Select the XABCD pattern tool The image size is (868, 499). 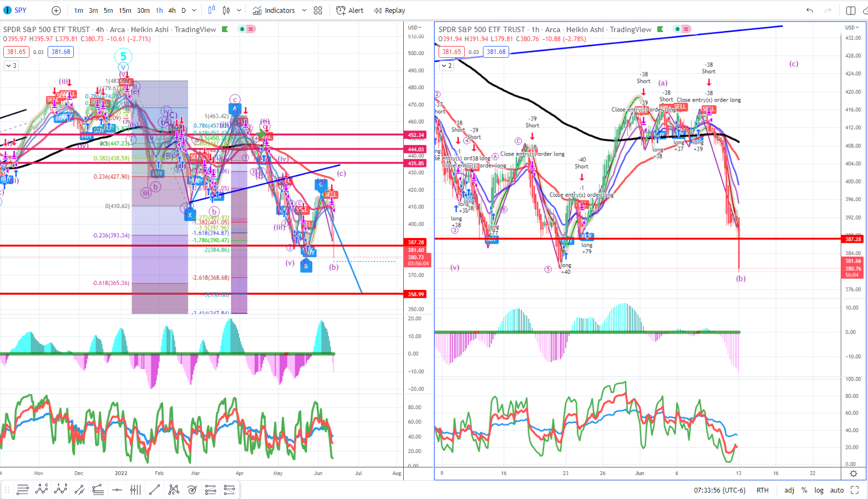pos(173,489)
